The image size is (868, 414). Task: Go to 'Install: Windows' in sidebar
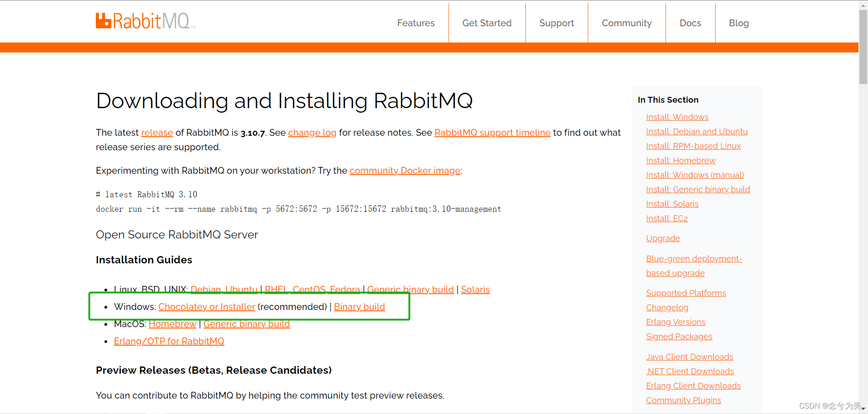[677, 117]
